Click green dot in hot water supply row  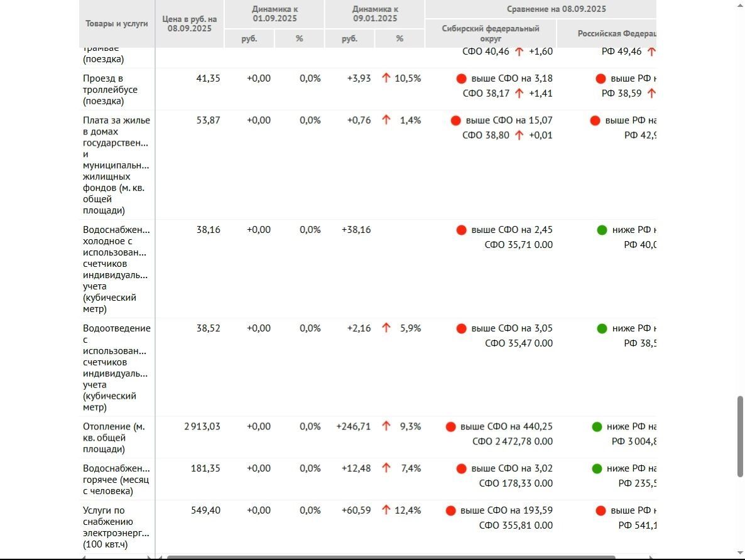[597, 468]
